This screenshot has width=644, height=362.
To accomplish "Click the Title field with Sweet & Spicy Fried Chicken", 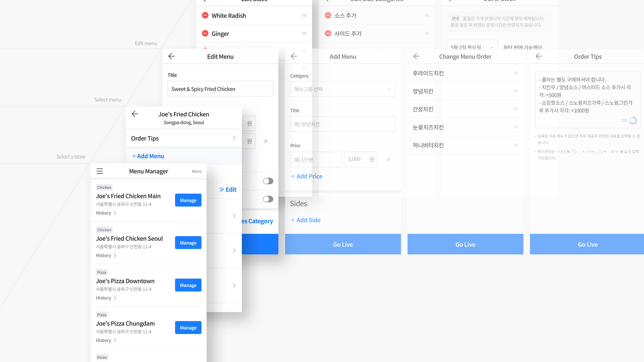I will pos(220,89).
